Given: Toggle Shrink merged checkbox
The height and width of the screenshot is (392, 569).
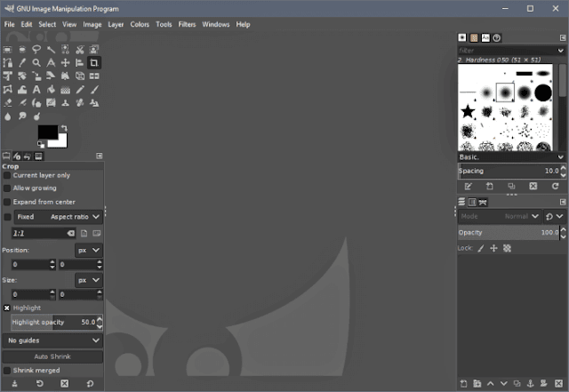Looking at the screenshot, I should pos(7,370).
